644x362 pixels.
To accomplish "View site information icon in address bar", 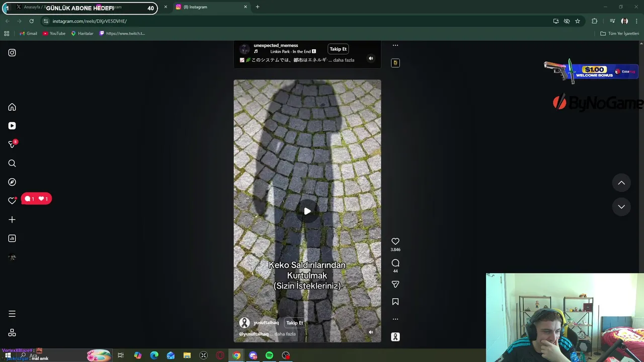I will point(46,21).
